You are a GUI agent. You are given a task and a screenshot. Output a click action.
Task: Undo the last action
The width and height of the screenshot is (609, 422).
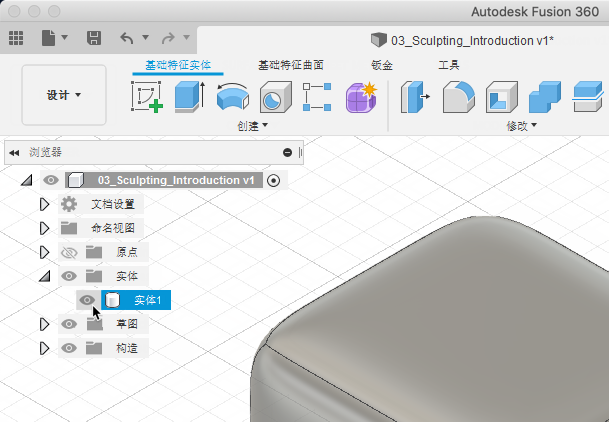click(x=127, y=38)
